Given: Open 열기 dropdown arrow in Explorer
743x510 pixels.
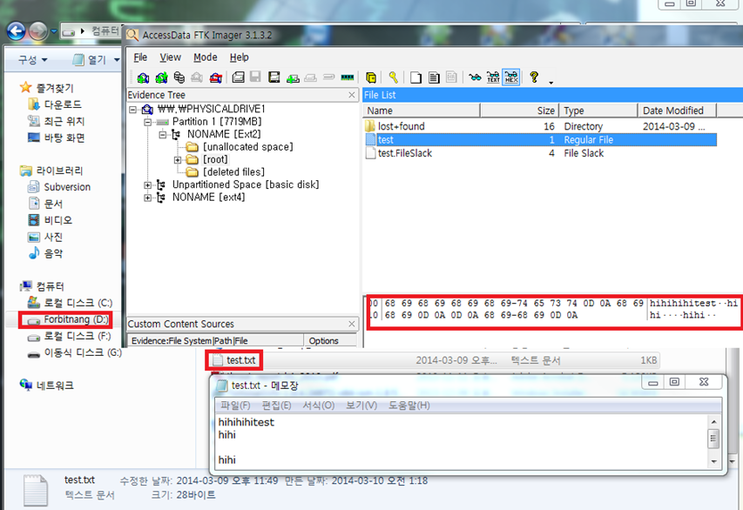Looking at the screenshot, I should click(x=116, y=60).
